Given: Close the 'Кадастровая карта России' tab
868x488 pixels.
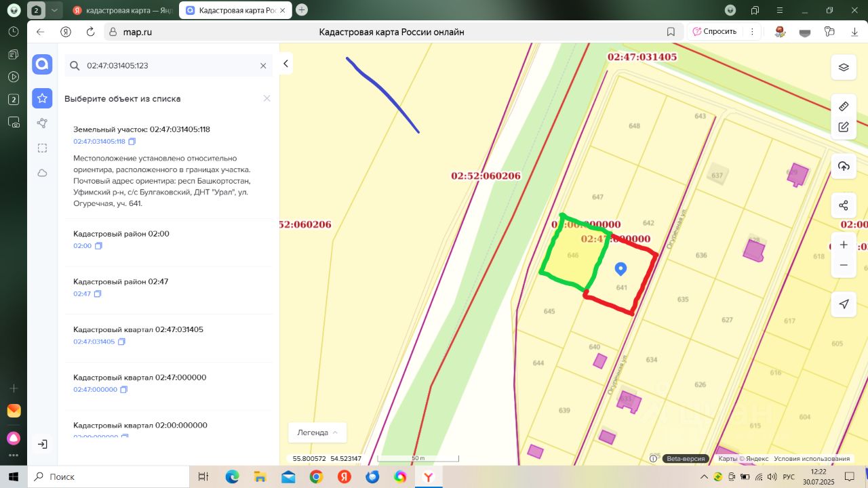Looking at the screenshot, I should click(283, 10).
